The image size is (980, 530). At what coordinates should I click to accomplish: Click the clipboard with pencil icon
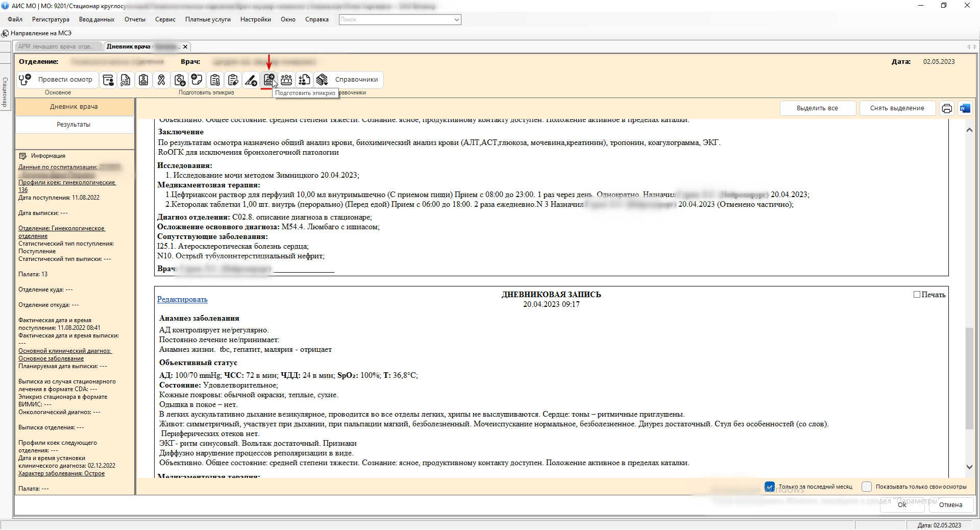(x=233, y=80)
